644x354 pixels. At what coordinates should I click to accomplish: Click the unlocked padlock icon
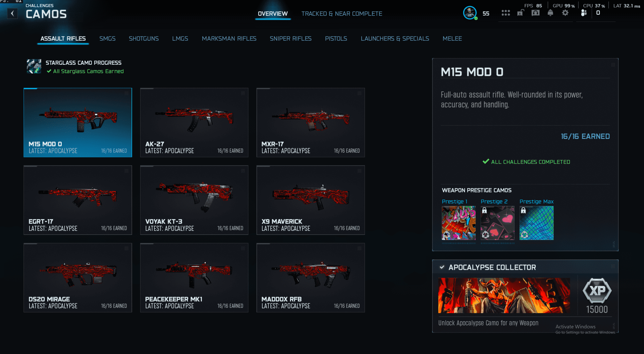(521, 13)
